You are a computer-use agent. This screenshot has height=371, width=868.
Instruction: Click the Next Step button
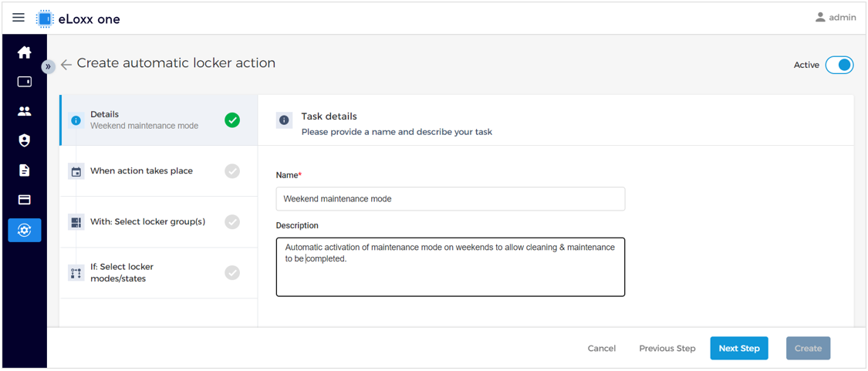[x=739, y=349]
